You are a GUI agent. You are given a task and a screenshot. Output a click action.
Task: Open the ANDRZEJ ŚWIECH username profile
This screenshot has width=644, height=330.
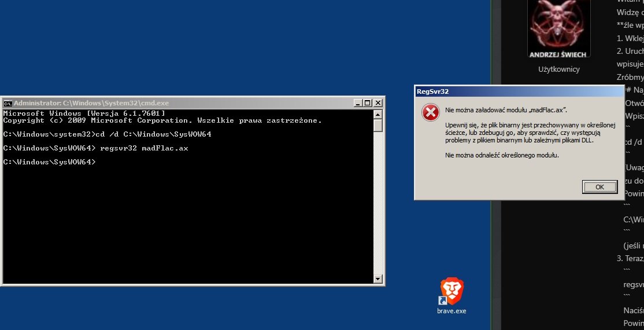558,54
